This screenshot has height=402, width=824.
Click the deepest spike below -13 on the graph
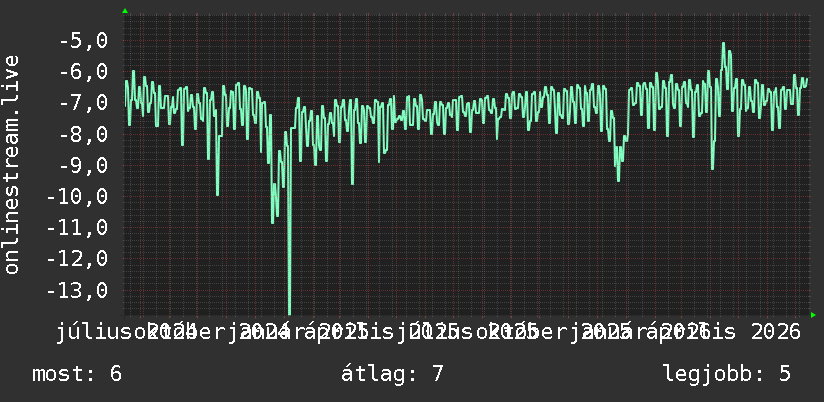(x=290, y=310)
